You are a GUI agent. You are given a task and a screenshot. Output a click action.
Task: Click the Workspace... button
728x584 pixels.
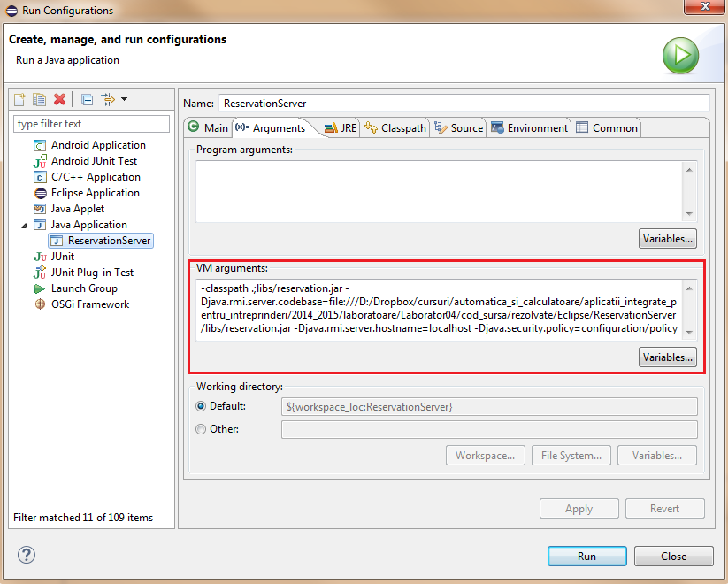coord(485,456)
